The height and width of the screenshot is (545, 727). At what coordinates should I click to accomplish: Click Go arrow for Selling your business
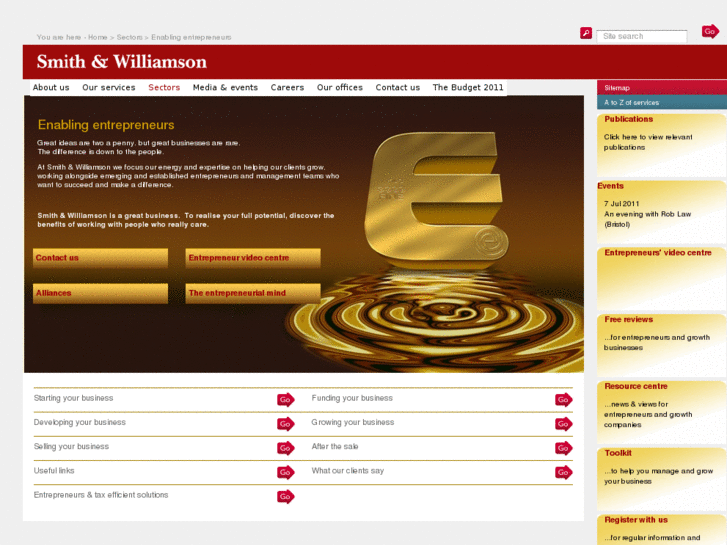pyautogui.click(x=286, y=448)
